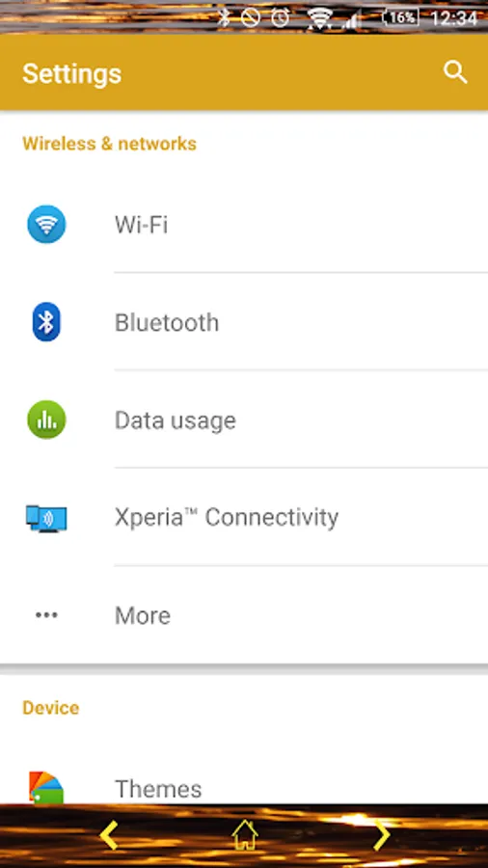Viewport: 488px width, 868px height.
Task: Open Data usage entry
Action: tap(244, 420)
